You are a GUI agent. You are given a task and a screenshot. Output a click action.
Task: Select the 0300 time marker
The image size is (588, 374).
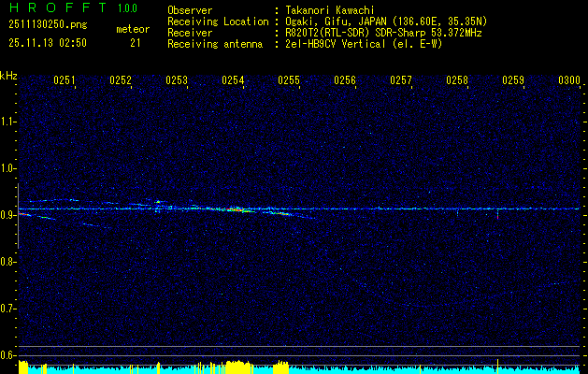pos(569,81)
